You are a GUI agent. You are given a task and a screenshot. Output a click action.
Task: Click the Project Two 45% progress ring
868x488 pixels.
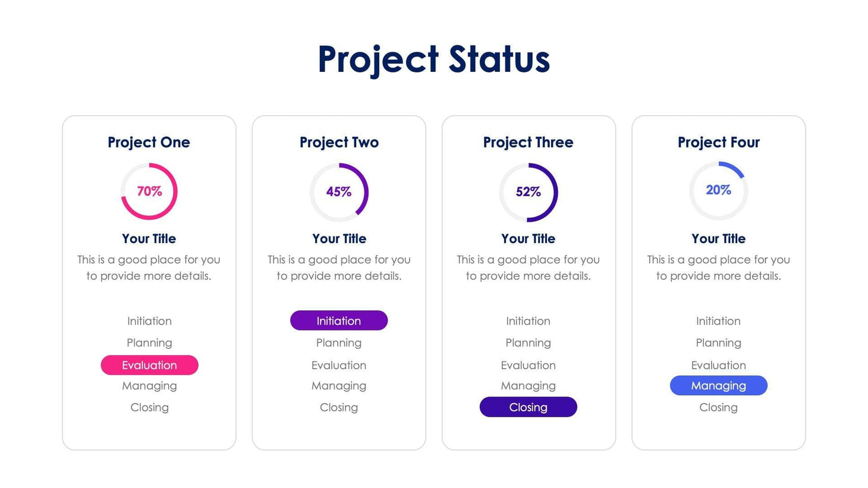click(339, 192)
